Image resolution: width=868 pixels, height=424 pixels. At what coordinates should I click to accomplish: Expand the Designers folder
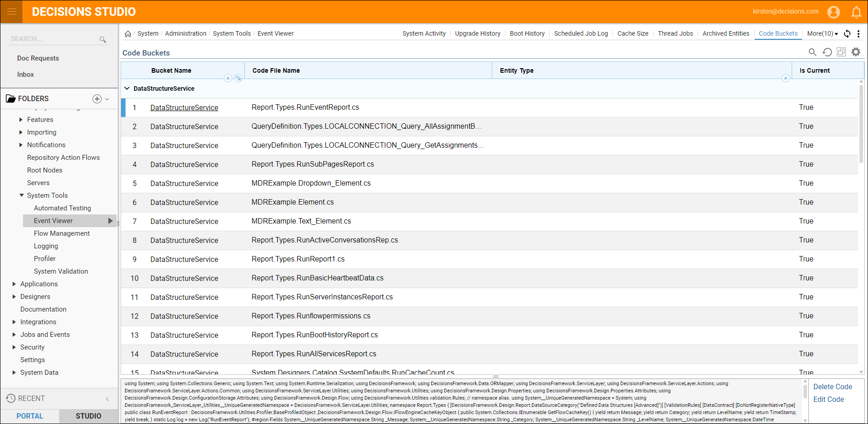click(x=14, y=297)
